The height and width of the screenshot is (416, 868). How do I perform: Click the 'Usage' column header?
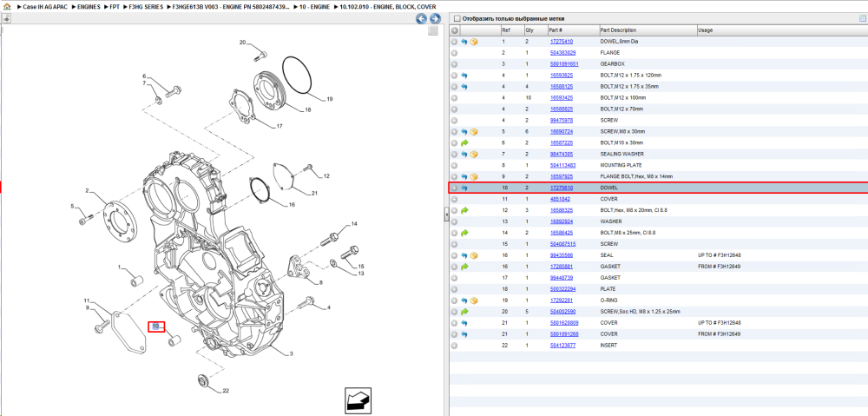(x=782, y=30)
